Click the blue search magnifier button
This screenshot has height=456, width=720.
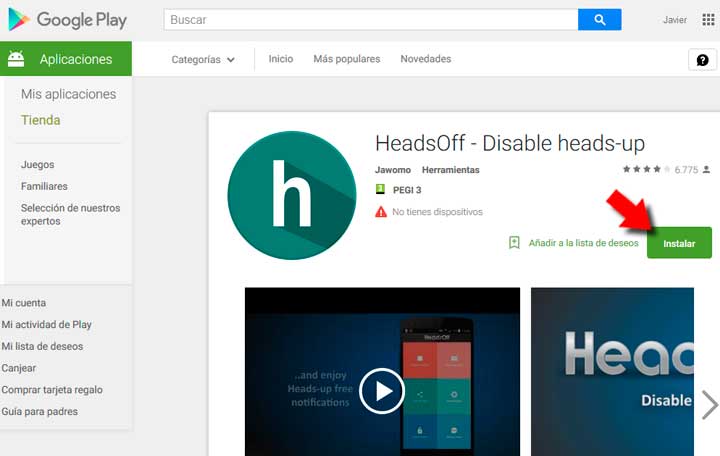click(599, 20)
